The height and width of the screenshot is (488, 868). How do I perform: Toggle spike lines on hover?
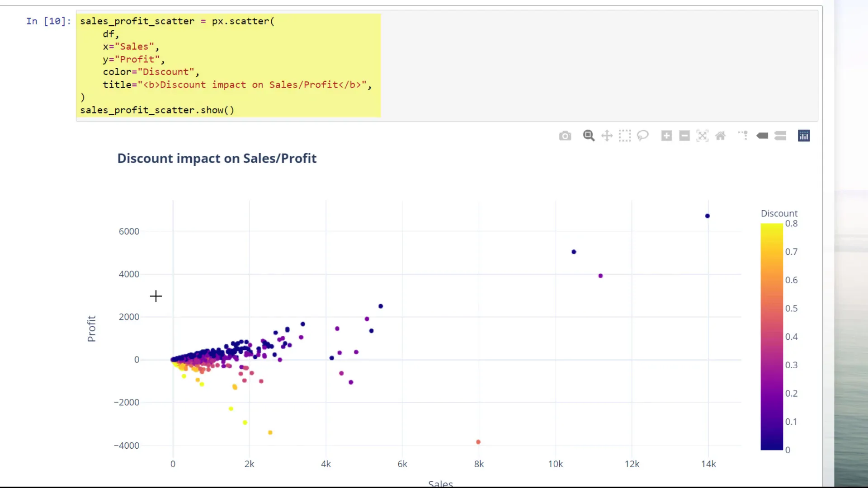[743, 136]
